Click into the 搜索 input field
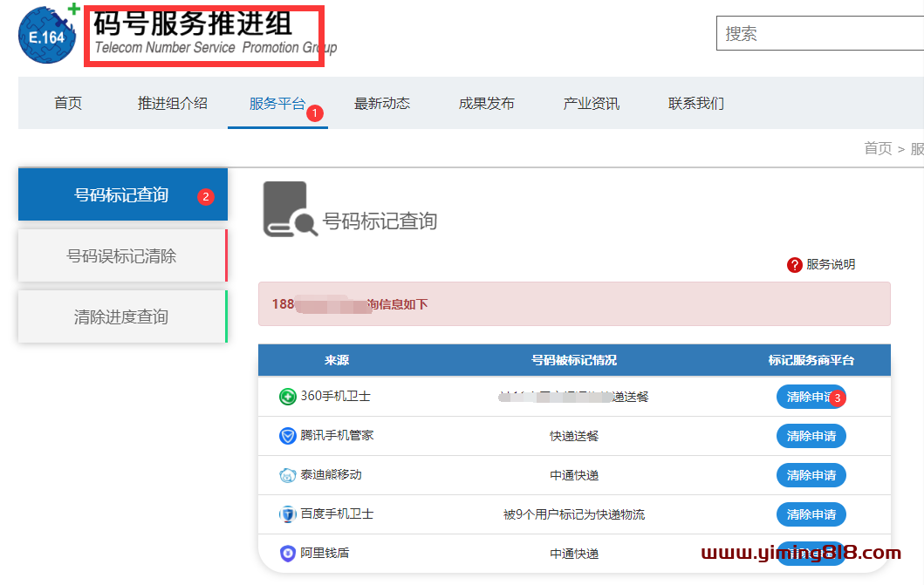Viewport: 924px width, 585px height. pyautogui.click(x=820, y=34)
